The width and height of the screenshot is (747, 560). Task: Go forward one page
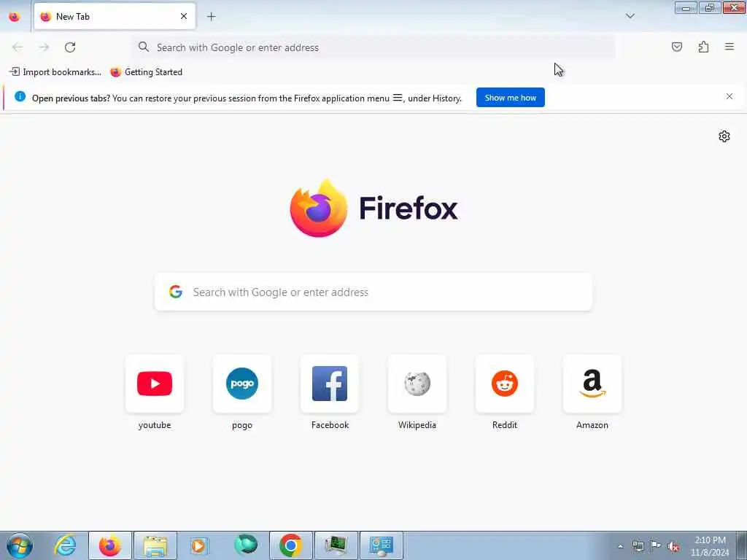[44, 47]
